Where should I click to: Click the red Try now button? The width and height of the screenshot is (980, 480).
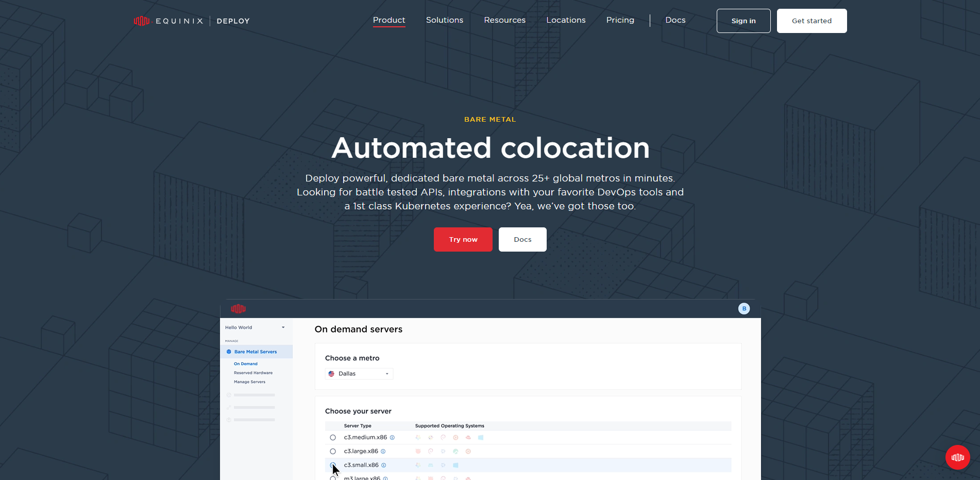(x=463, y=239)
